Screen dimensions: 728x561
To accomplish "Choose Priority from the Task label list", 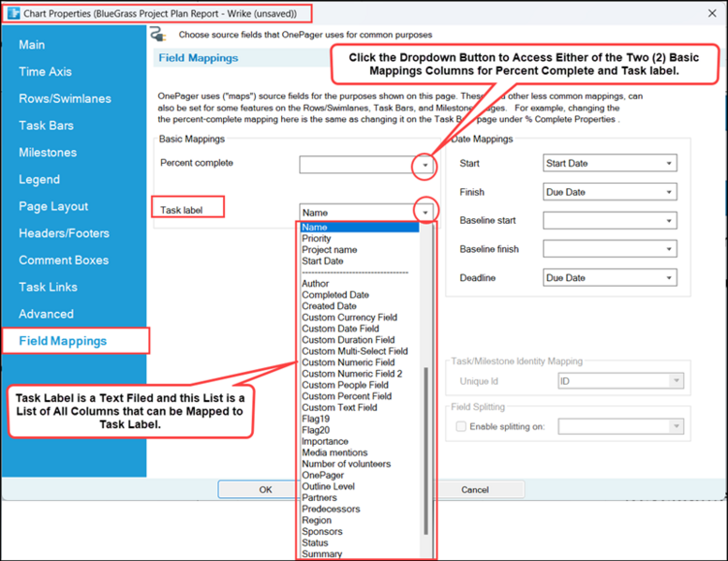I will click(316, 239).
